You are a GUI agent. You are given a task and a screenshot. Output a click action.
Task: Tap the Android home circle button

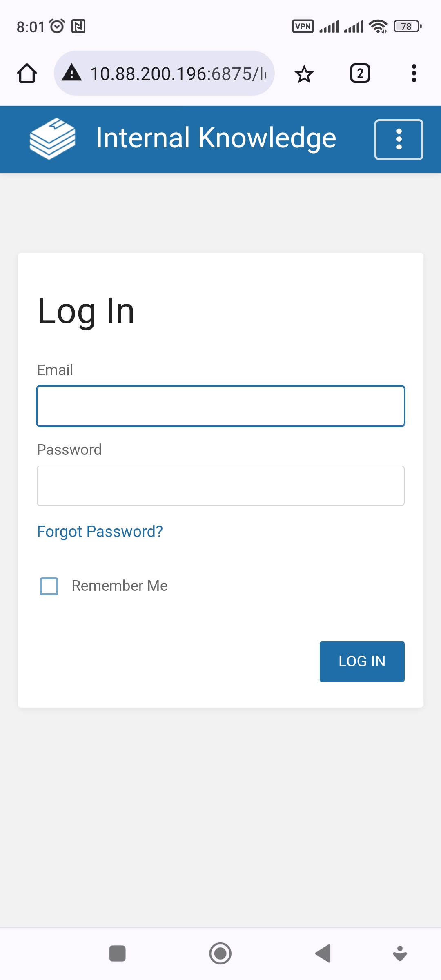pyautogui.click(x=220, y=953)
